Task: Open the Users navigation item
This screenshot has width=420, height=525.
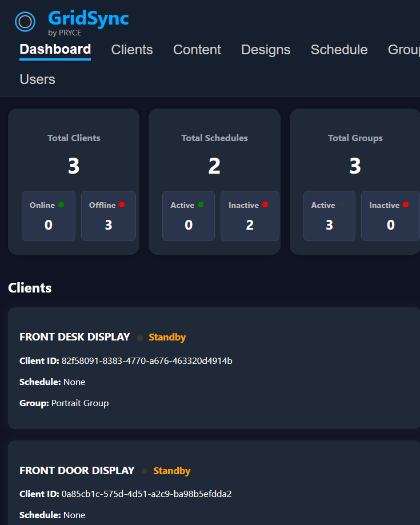Action: [x=37, y=79]
